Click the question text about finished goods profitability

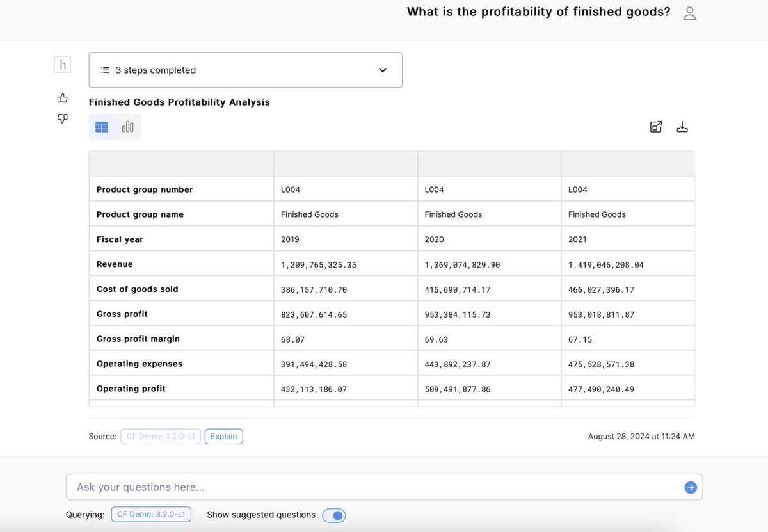click(x=539, y=12)
